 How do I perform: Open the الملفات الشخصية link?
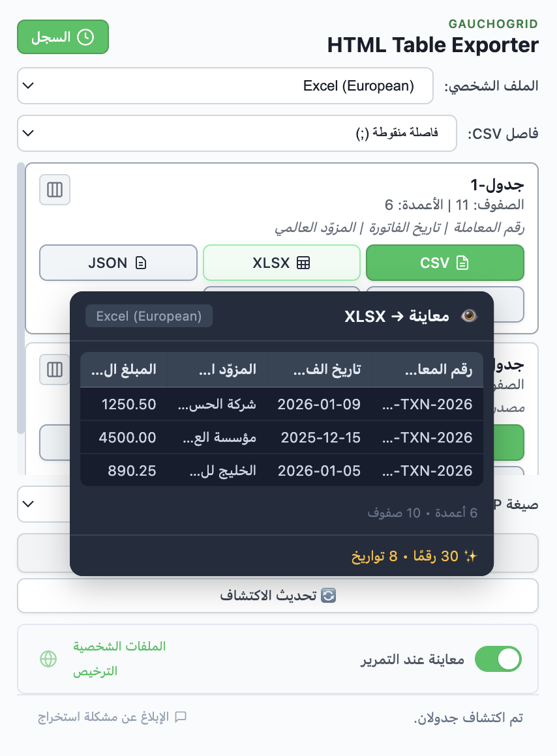click(x=118, y=645)
